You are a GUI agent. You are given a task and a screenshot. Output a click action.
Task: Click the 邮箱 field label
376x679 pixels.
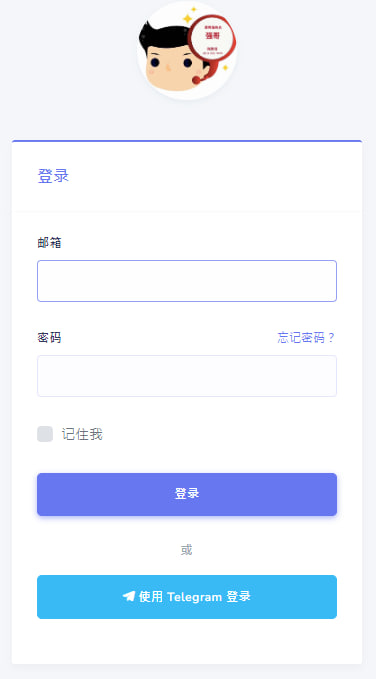click(x=49, y=243)
